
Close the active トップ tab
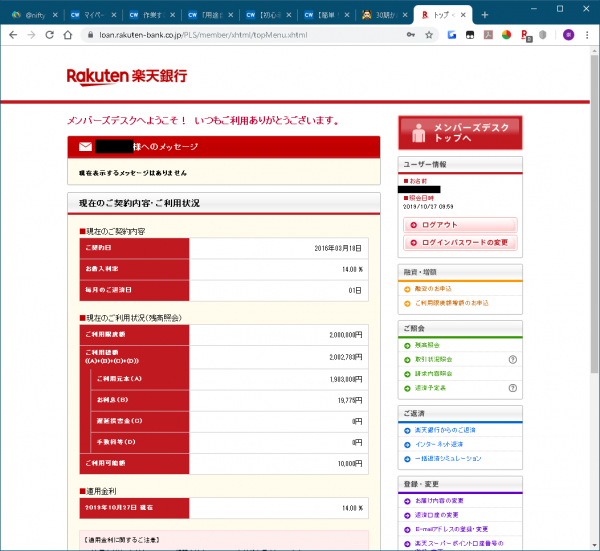(x=463, y=15)
